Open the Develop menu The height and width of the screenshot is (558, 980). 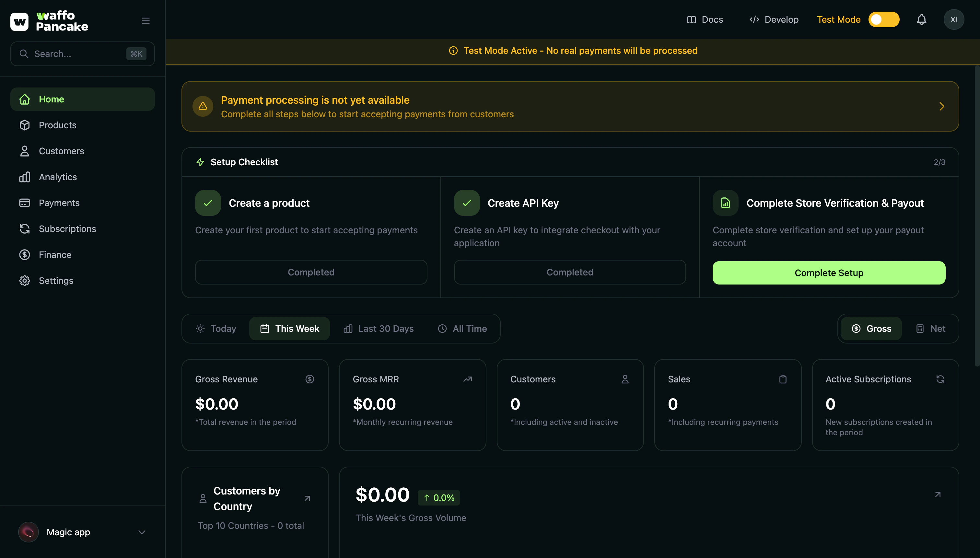click(x=774, y=19)
